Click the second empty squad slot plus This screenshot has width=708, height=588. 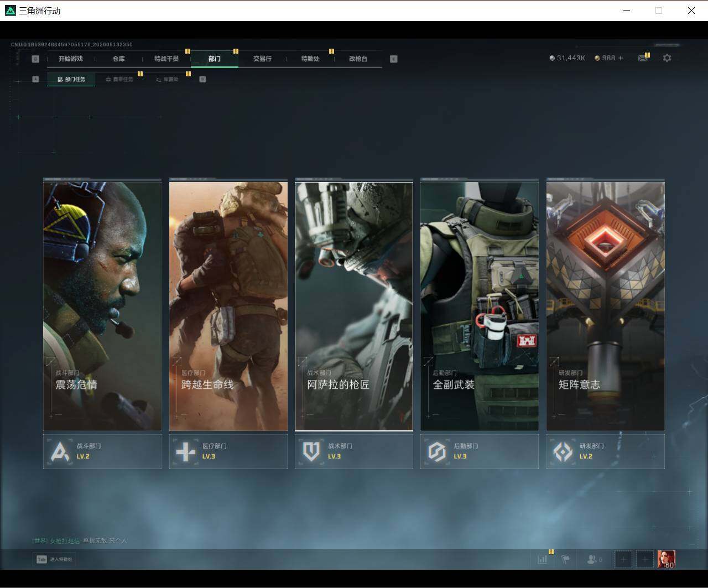coord(645,559)
